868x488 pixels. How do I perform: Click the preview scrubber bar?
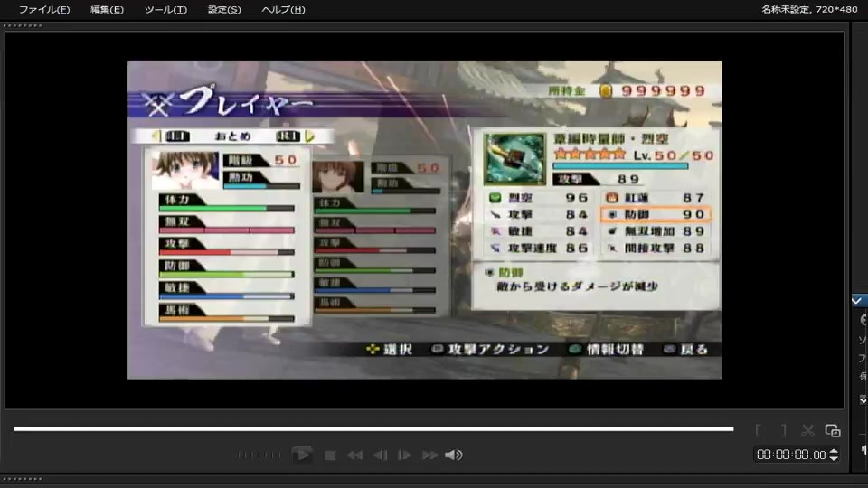(x=373, y=428)
